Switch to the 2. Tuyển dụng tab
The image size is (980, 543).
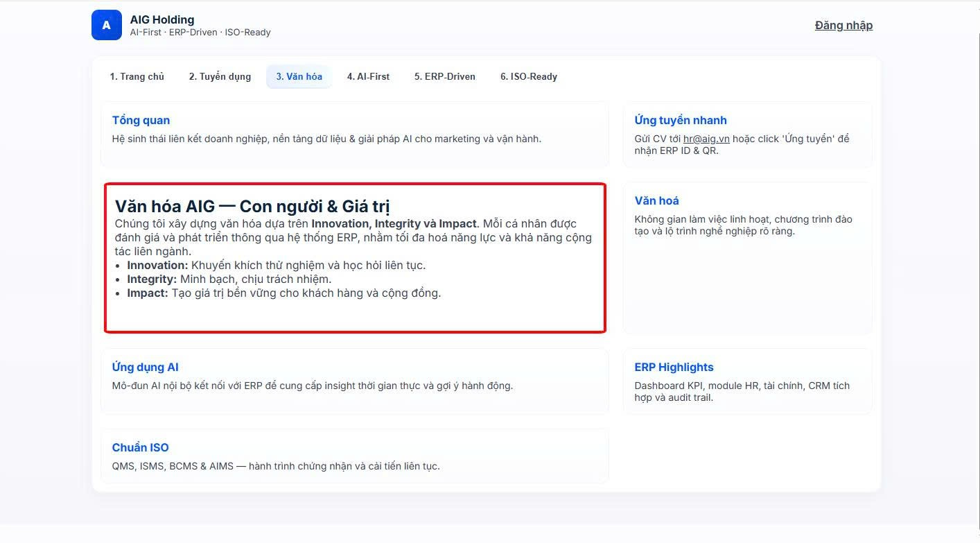[220, 77]
